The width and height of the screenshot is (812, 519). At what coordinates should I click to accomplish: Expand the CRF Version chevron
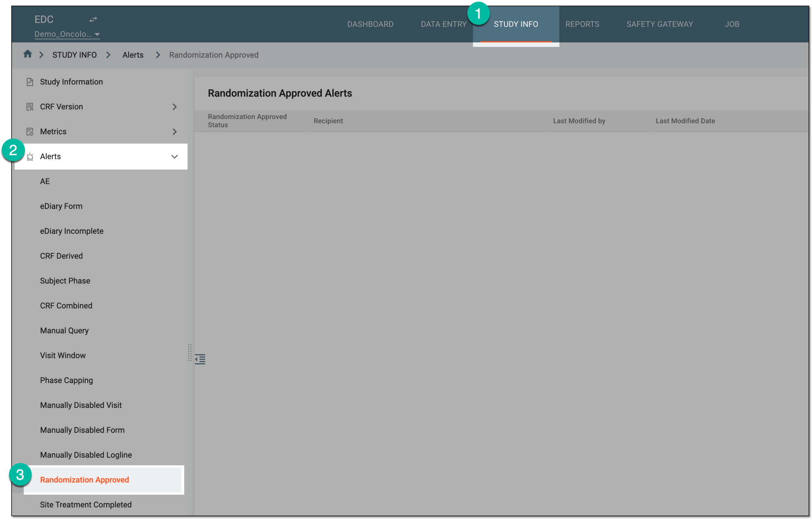click(x=174, y=107)
